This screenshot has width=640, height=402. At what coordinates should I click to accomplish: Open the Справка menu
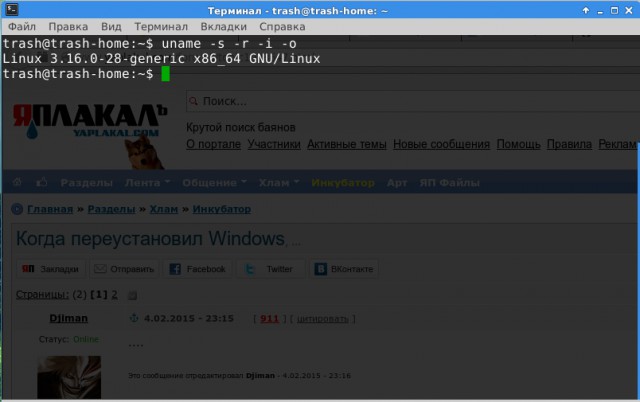(x=282, y=27)
